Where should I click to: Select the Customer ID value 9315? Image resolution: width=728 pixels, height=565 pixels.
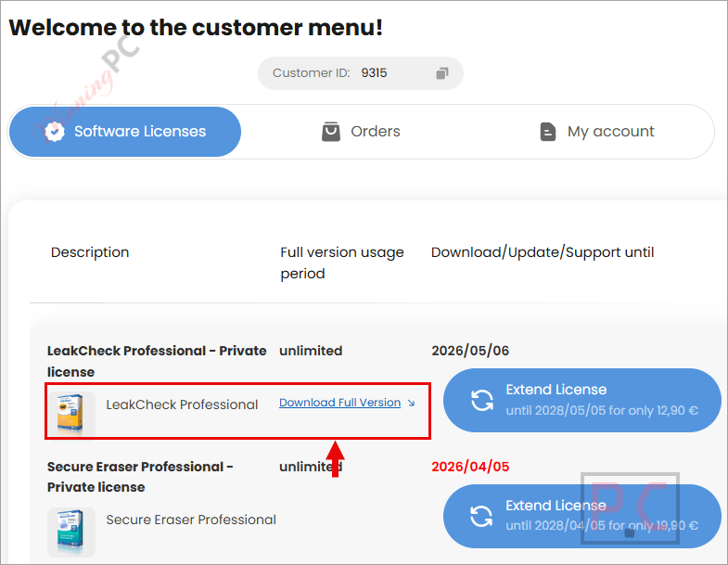click(375, 73)
